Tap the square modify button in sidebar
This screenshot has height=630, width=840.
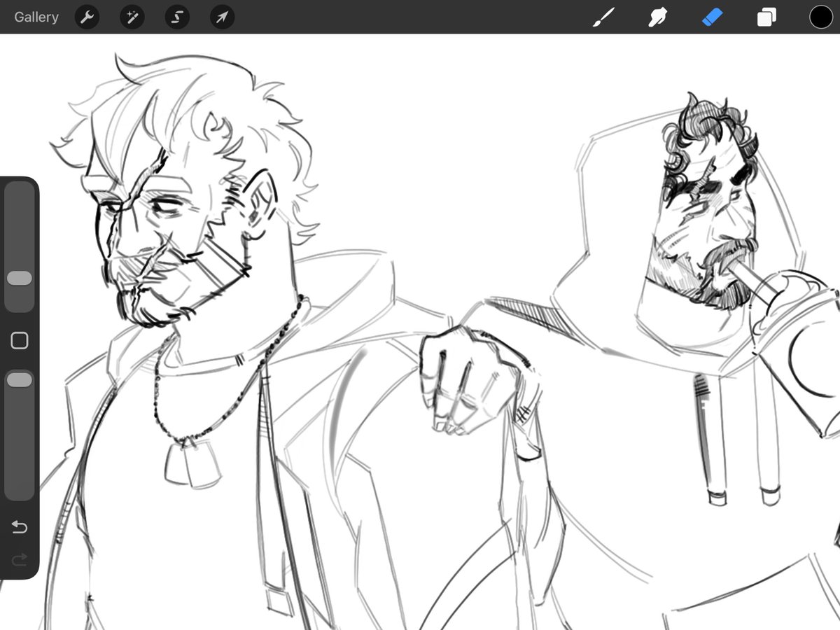pos(20,341)
